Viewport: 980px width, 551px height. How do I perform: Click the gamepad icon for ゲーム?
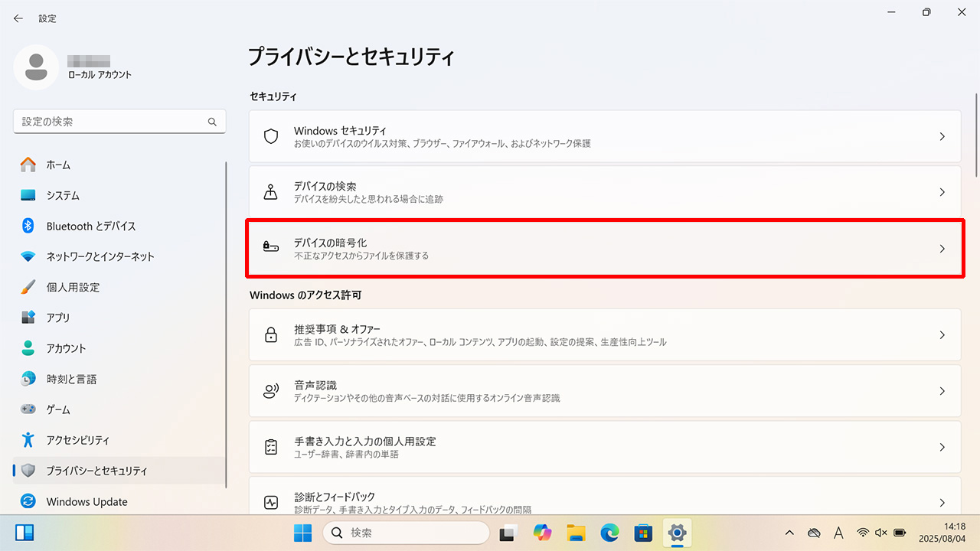(28, 409)
